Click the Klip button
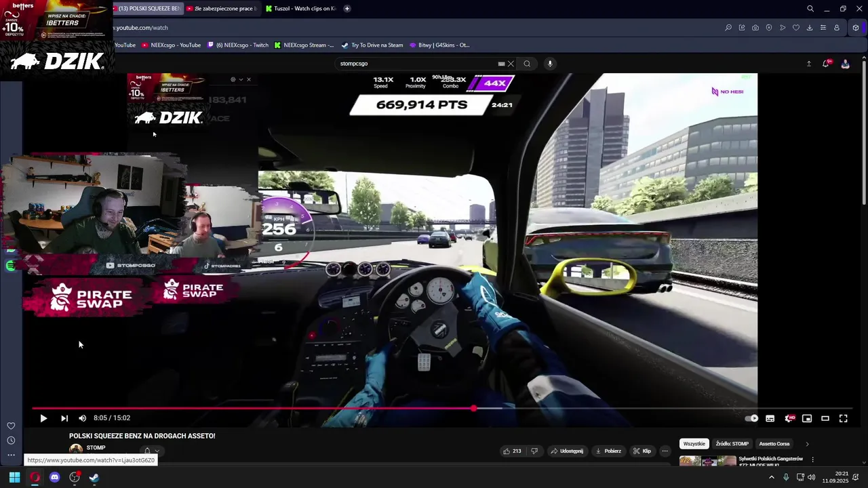Image resolution: width=868 pixels, height=488 pixels. click(x=642, y=451)
